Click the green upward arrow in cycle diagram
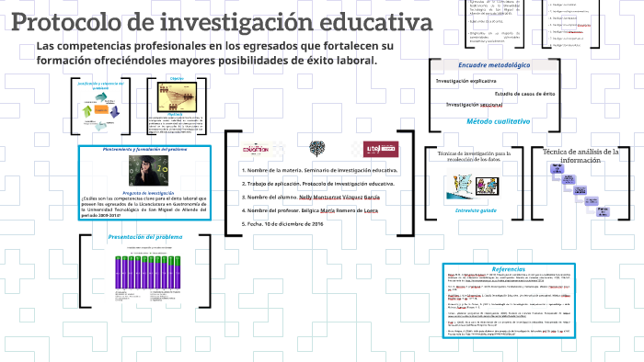 click(87, 111)
